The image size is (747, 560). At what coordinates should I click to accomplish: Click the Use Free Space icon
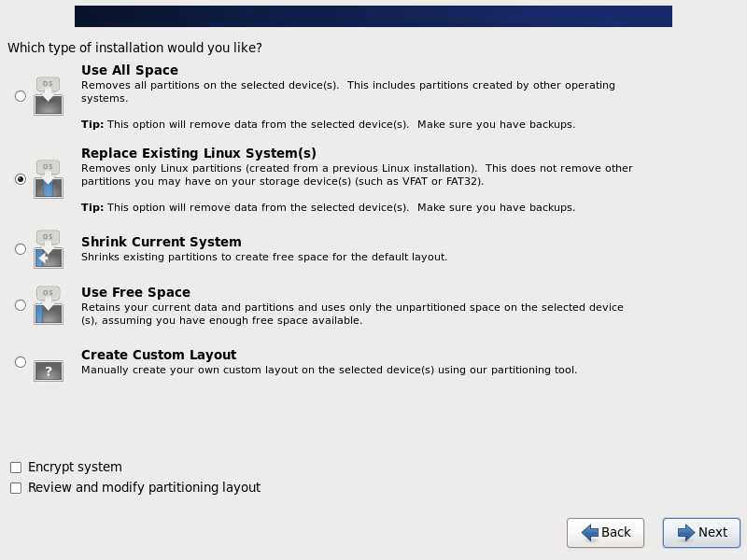point(48,305)
